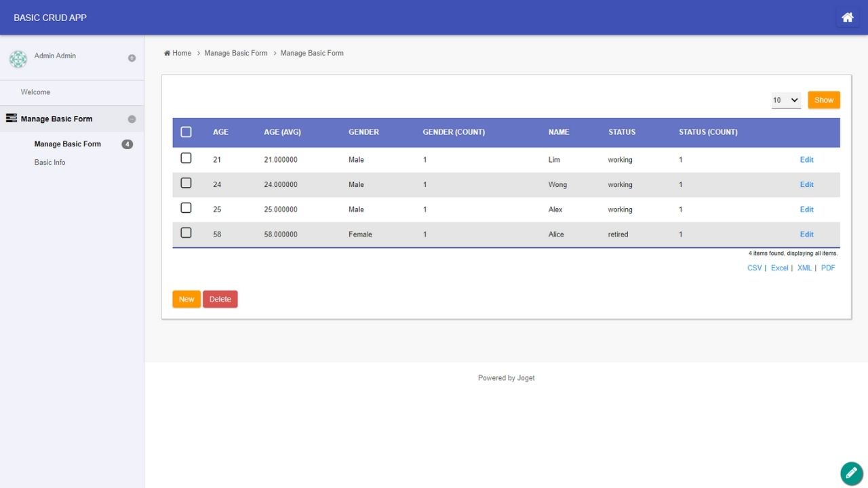This screenshot has height=488, width=868.
Task: Open the Welcome menu item
Action: pyautogui.click(x=35, y=92)
